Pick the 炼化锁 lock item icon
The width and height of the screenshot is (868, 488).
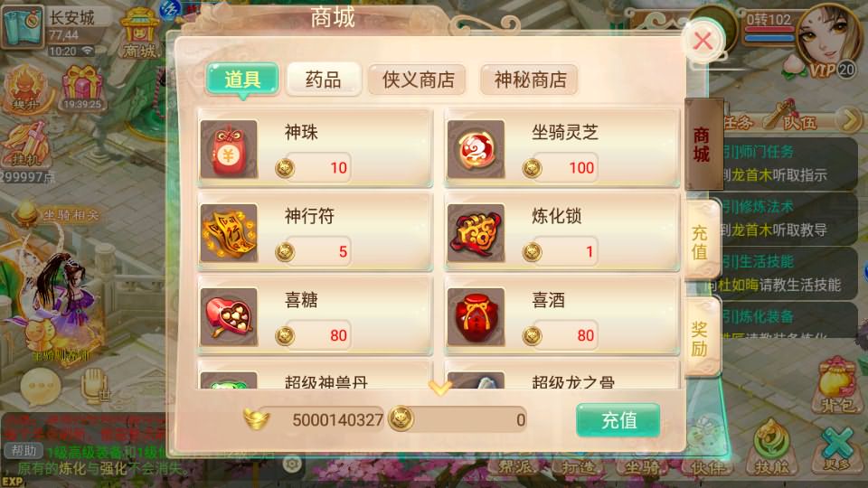[476, 233]
